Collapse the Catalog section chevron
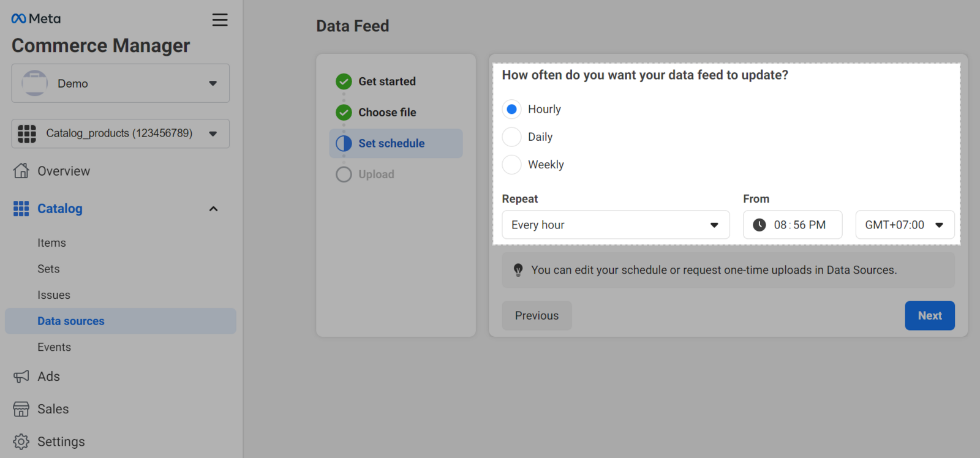The height and width of the screenshot is (458, 980). click(214, 209)
